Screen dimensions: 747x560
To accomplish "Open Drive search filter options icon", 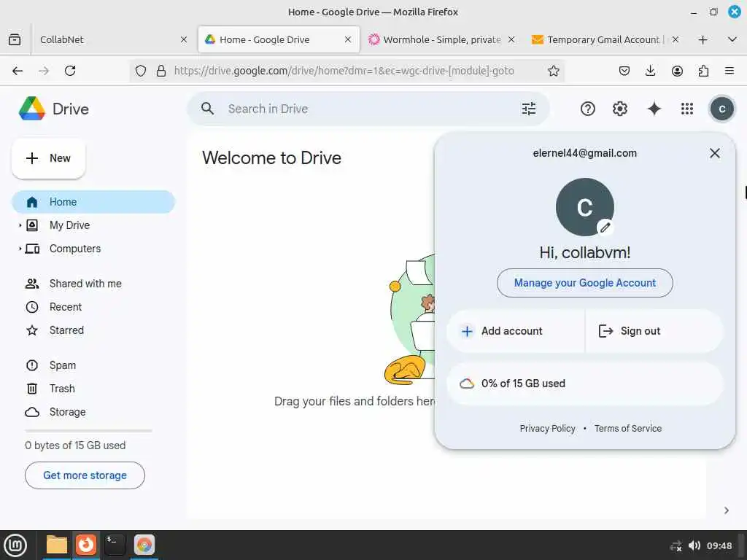I will [x=528, y=109].
